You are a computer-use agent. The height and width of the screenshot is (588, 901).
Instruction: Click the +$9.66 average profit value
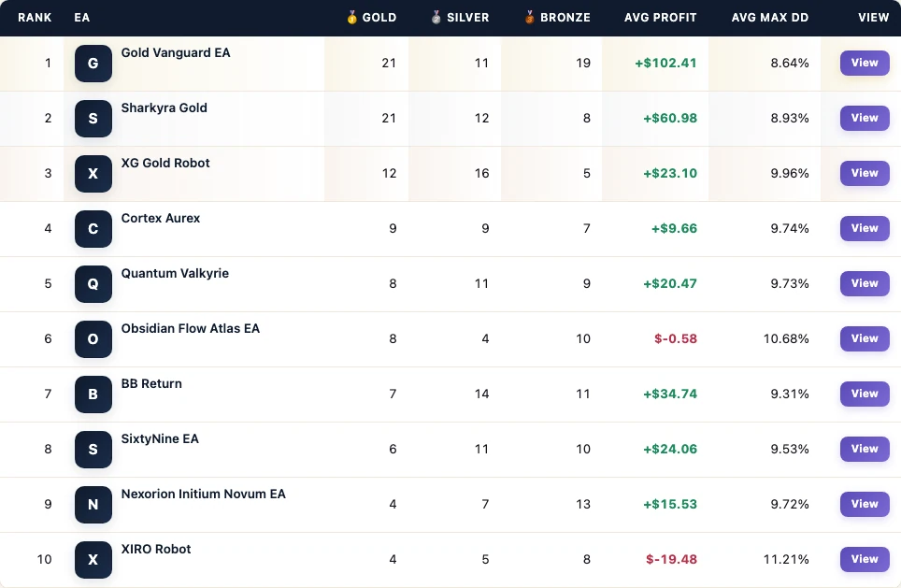[x=674, y=229]
